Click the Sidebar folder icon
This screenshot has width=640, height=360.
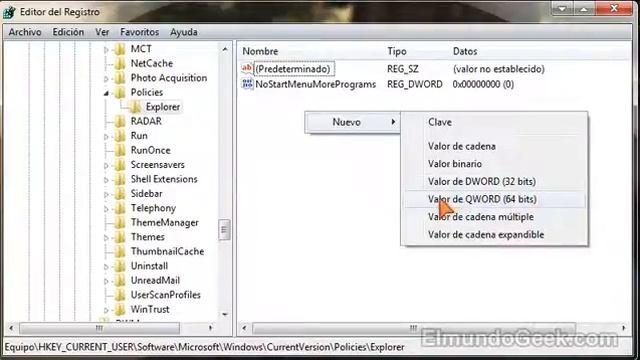(120, 193)
